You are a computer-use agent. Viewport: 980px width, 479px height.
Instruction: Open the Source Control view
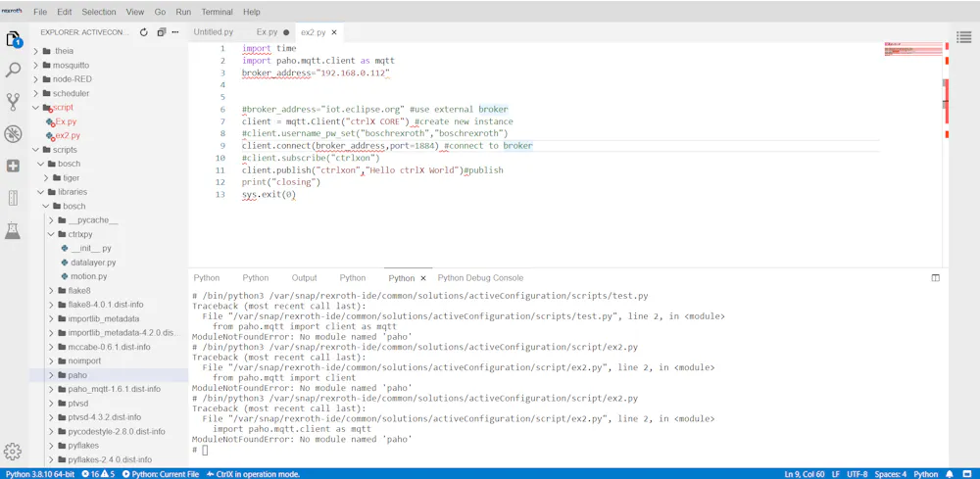pyautogui.click(x=14, y=102)
